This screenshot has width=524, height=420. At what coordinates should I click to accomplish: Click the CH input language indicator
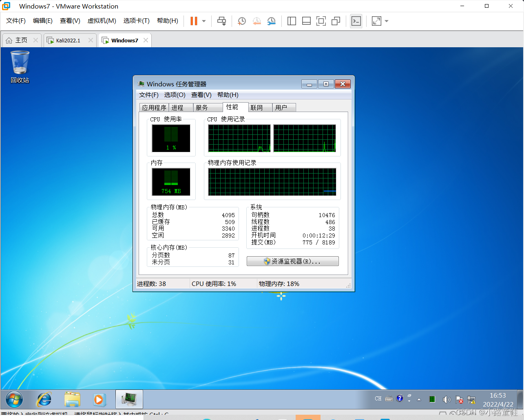(x=378, y=399)
